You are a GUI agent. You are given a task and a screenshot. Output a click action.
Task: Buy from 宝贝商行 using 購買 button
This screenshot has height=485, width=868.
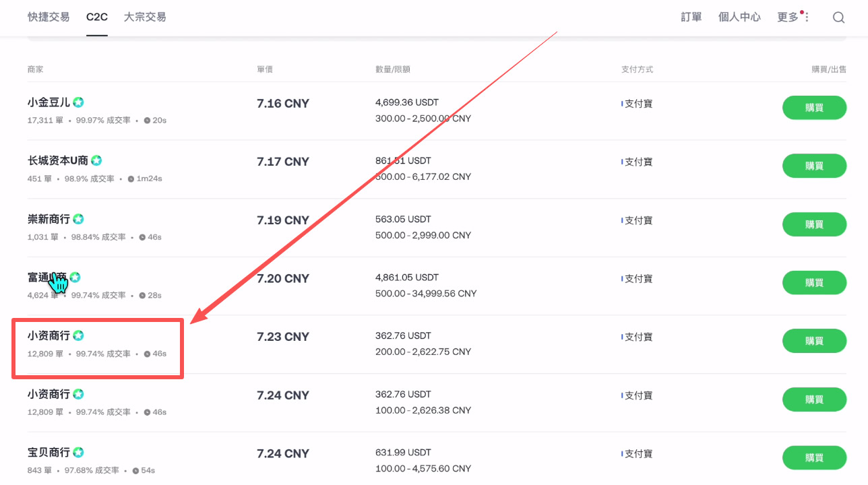click(x=814, y=458)
